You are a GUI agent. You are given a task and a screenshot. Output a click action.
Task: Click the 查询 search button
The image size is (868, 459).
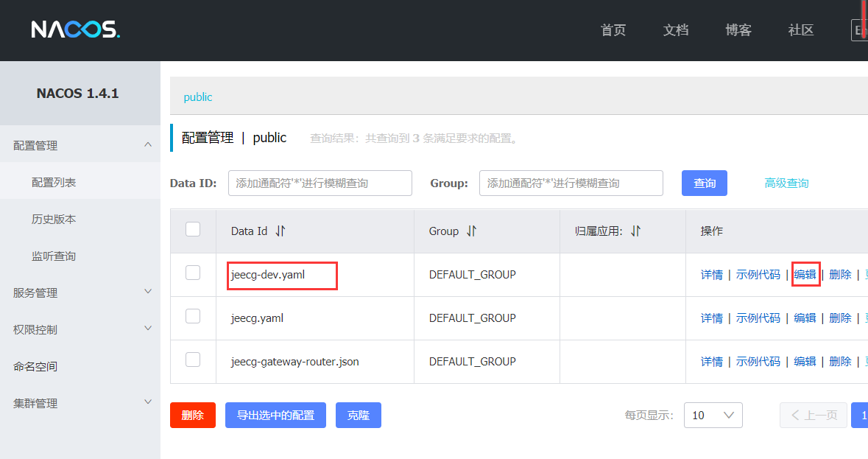704,183
